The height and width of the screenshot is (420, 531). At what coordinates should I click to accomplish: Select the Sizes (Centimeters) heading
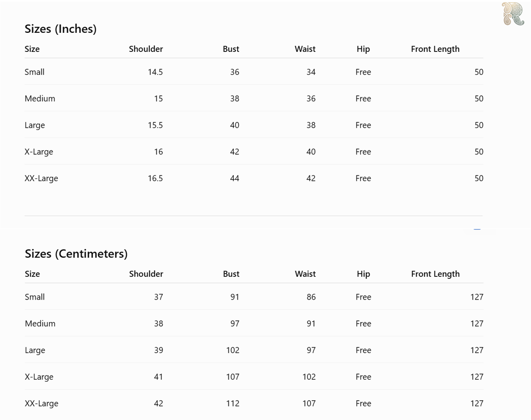coord(76,254)
